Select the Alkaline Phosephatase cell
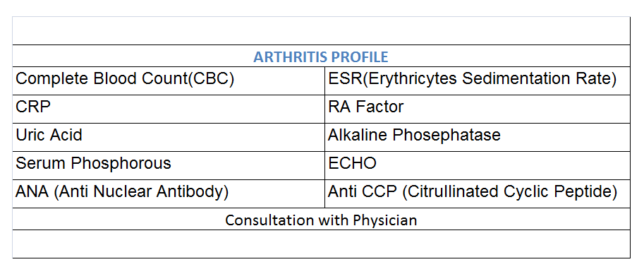 [478, 138]
